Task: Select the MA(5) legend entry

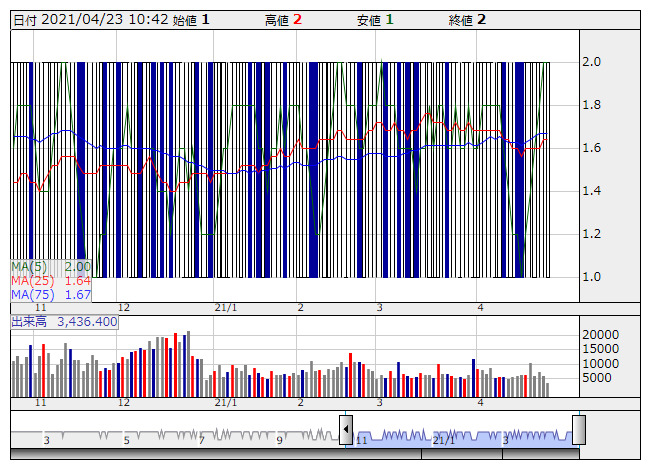Action: pos(51,266)
